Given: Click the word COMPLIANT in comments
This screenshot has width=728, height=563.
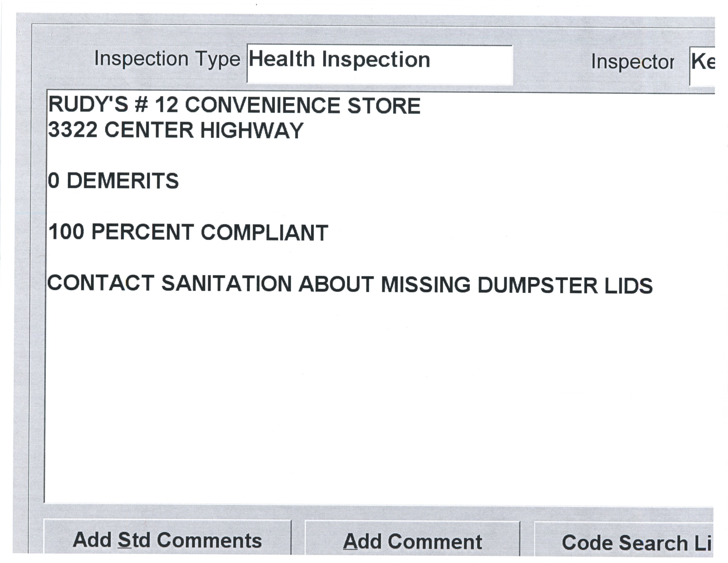Looking at the screenshot, I should point(264,232).
